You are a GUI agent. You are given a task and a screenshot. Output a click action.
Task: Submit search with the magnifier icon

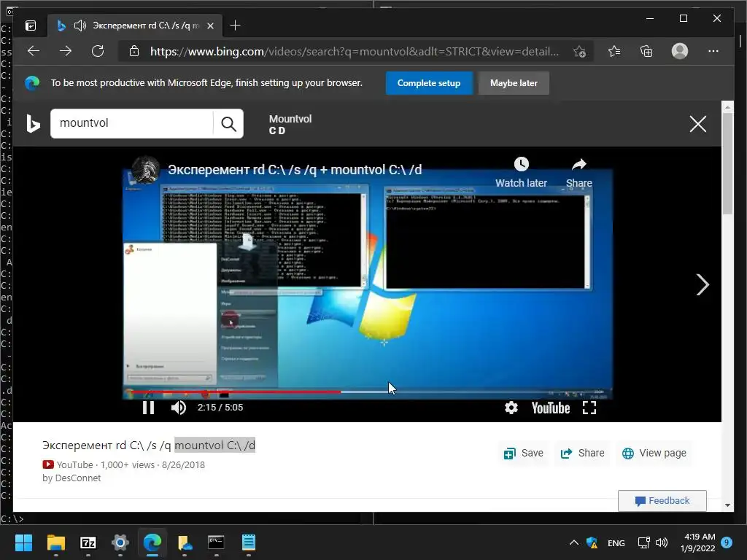(228, 124)
